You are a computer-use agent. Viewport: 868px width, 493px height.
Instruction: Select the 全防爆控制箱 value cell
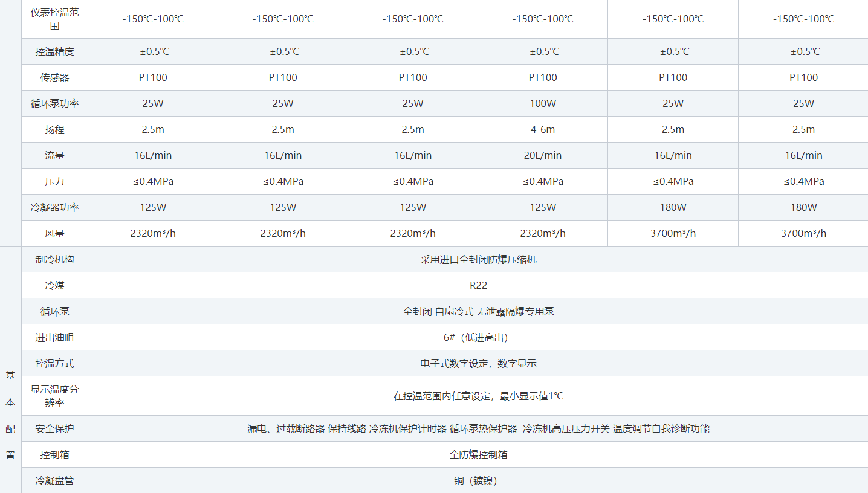pos(478,454)
